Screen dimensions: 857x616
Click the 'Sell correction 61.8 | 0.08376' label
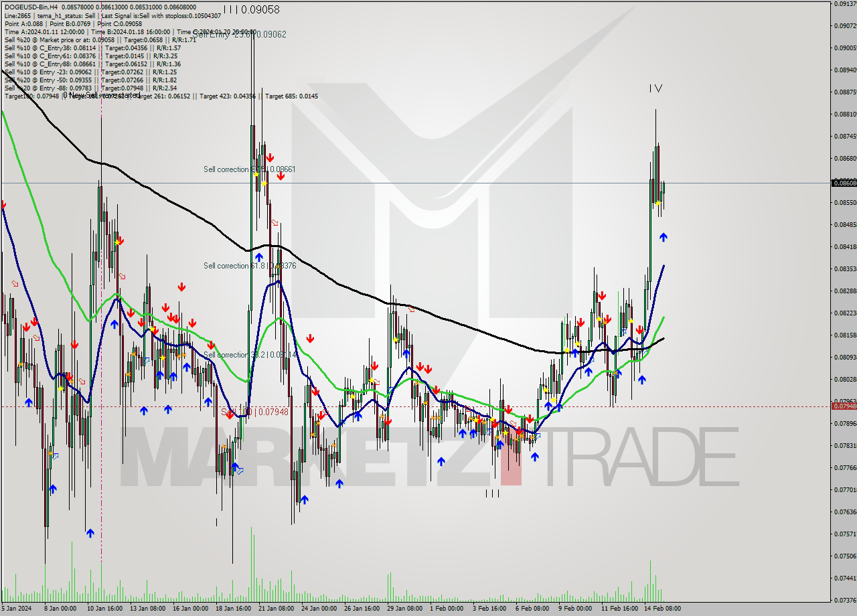tap(250, 266)
